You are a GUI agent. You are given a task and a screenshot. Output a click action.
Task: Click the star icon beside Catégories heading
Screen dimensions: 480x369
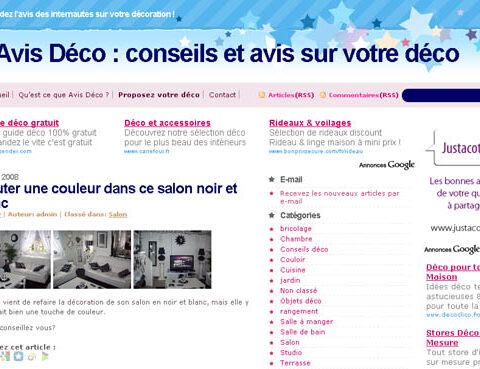(x=272, y=215)
